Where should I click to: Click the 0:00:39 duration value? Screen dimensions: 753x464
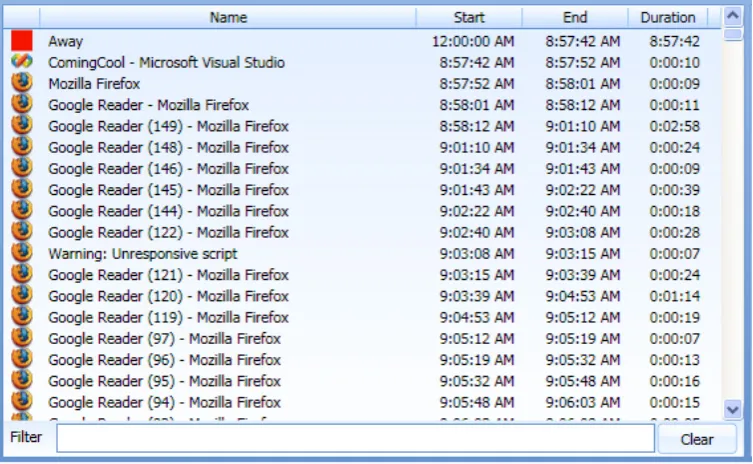pyautogui.click(x=674, y=190)
